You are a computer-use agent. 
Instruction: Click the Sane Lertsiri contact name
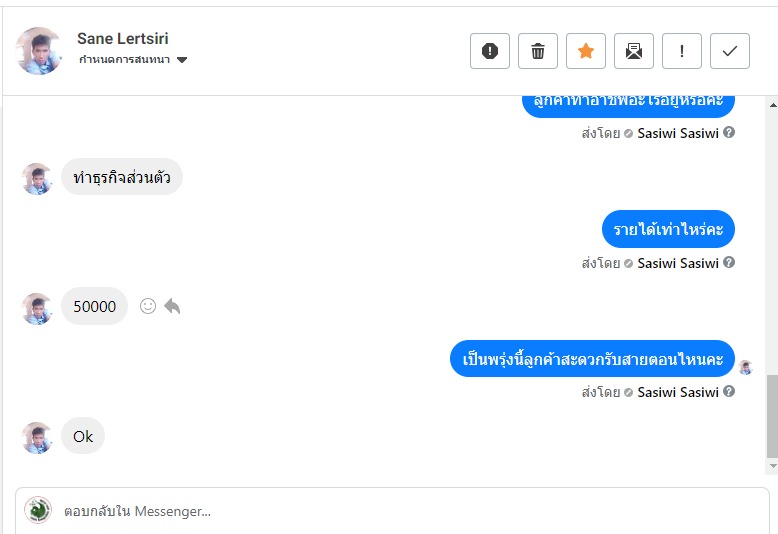pyautogui.click(x=122, y=38)
